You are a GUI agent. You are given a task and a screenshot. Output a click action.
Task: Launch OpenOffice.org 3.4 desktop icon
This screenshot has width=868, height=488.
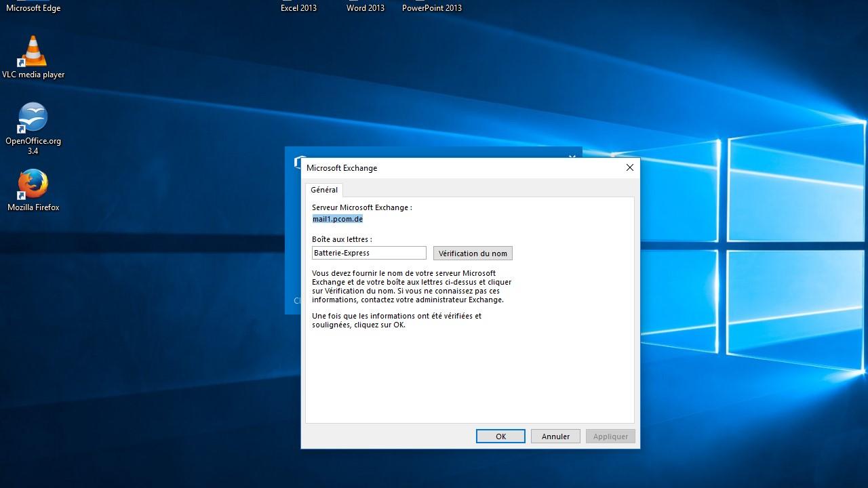click(33, 129)
